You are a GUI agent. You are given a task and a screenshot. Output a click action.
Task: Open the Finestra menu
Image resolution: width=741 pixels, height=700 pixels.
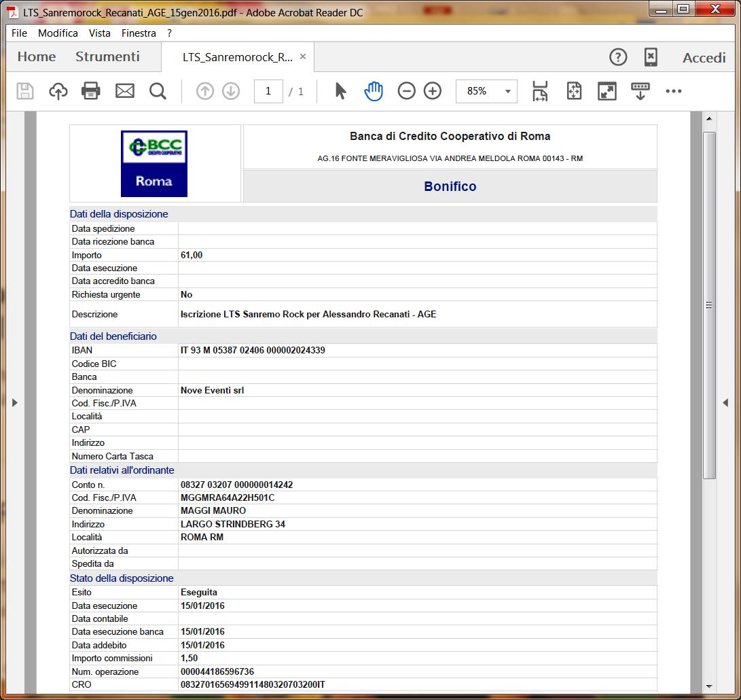click(139, 33)
